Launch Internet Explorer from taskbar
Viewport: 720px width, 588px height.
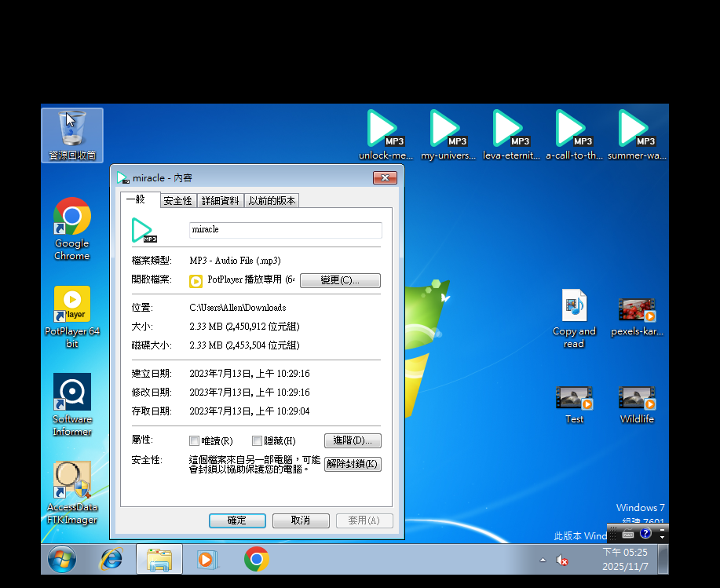(x=111, y=559)
